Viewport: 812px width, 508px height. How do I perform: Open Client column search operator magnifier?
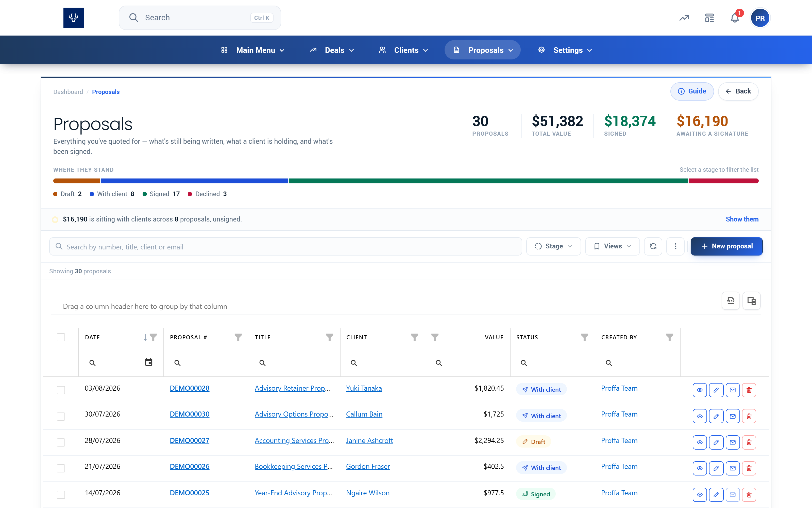coord(354,363)
